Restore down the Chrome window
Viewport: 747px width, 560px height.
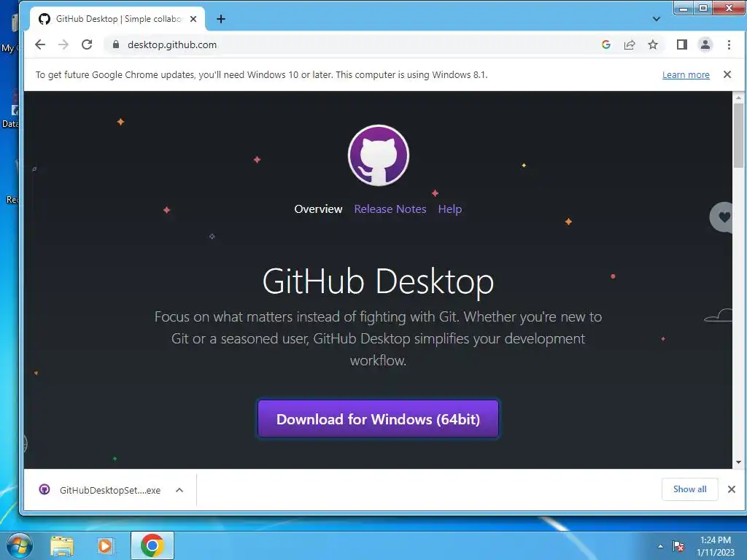(x=703, y=8)
